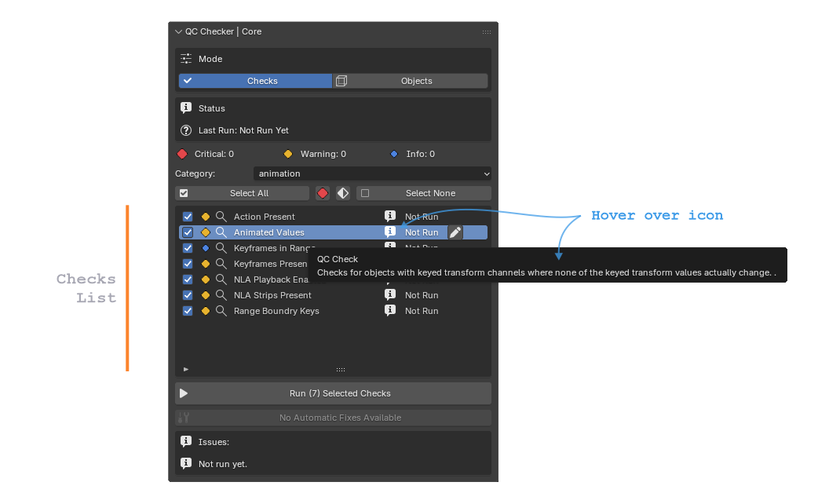829x504 pixels.
Task: Deselect the Range Boundry Keys checkbox
Action: click(x=188, y=311)
